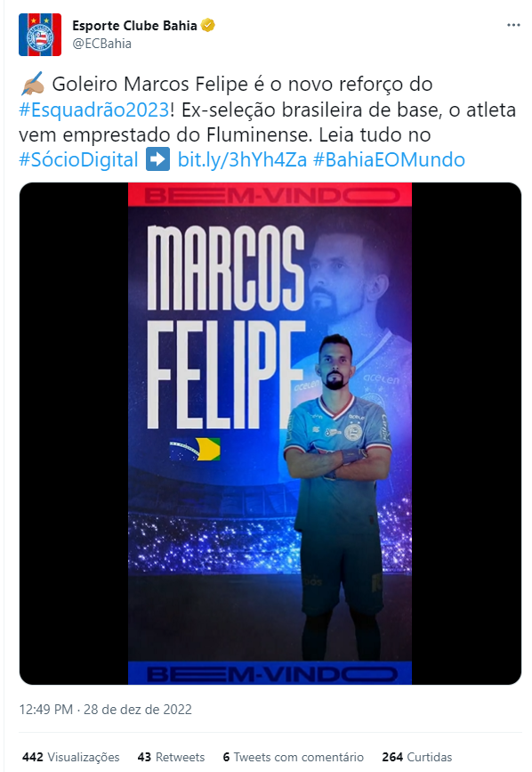The width and height of the screenshot is (532, 772).
Task: Click the date 28 de dez de 2022
Action: [138, 710]
